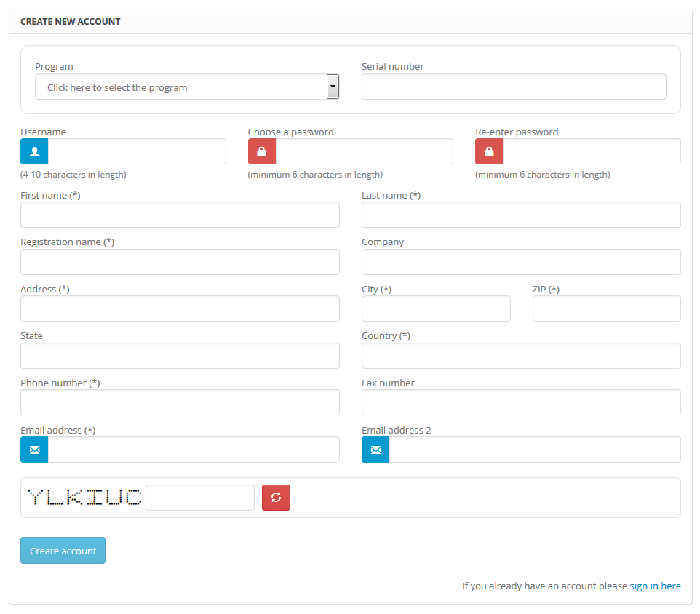This screenshot has width=700, height=614.
Task: Click into the Choose a password field
Action: (x=365, y=151)
